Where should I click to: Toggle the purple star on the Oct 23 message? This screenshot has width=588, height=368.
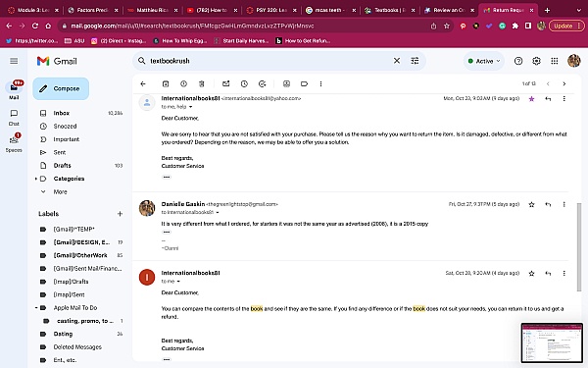tap(531, 99)
